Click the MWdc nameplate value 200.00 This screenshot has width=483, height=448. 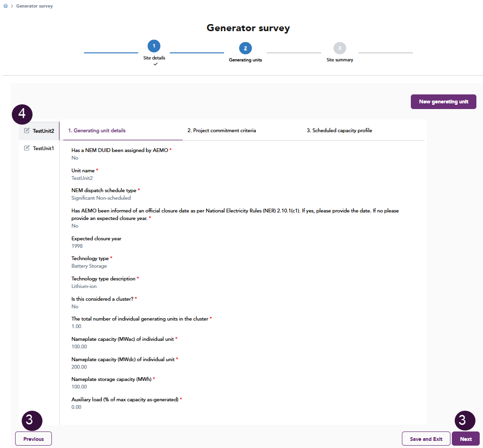click(x=79, y=367)
